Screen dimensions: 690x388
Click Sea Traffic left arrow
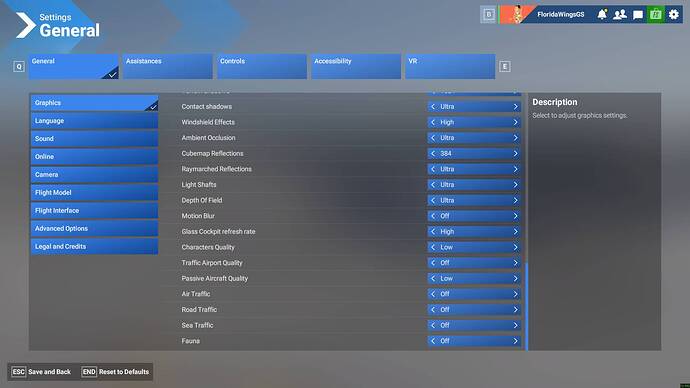(x=433, y=325)
